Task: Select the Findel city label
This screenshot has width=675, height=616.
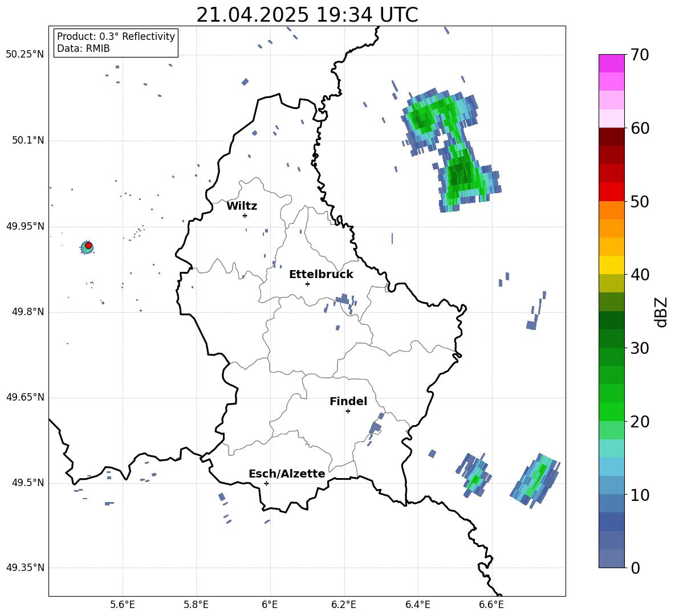Action: point(348,401)
